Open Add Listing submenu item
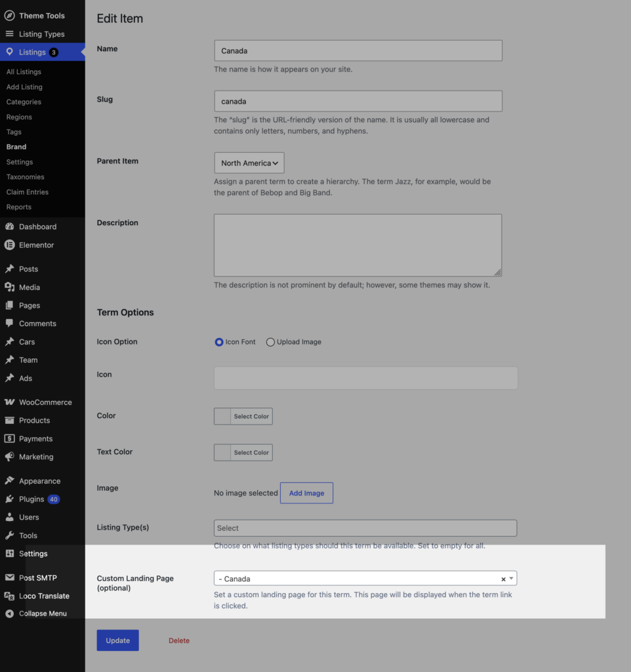 24,87
